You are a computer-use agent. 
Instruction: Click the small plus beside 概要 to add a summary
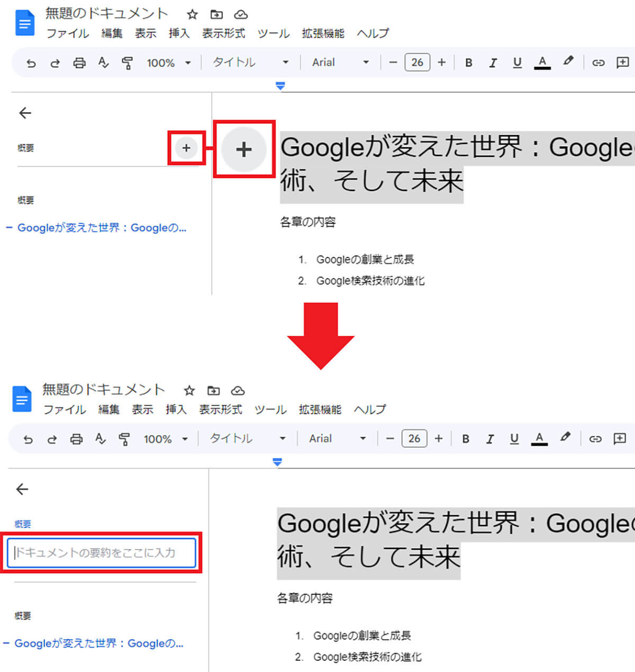pos(186,148)
